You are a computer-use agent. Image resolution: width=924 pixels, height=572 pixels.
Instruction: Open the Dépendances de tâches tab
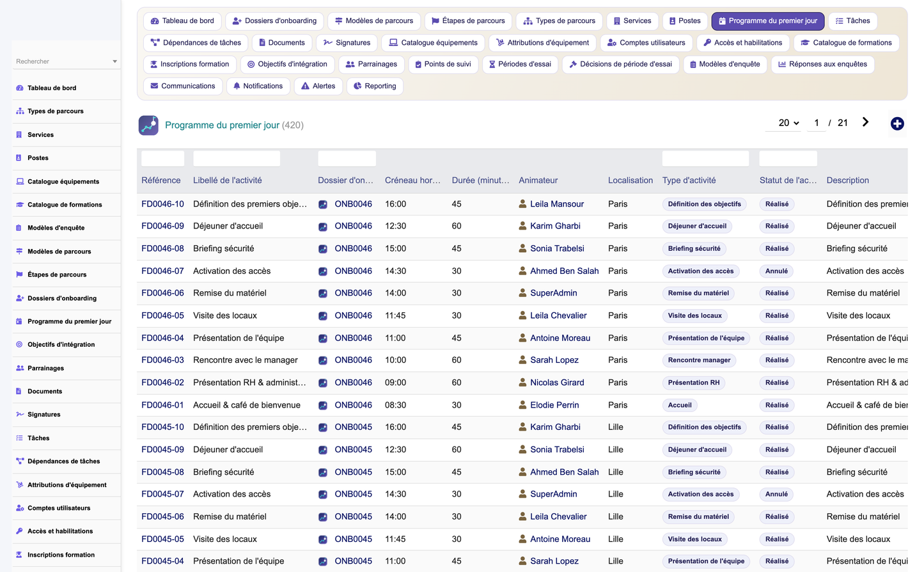(196, 43)
